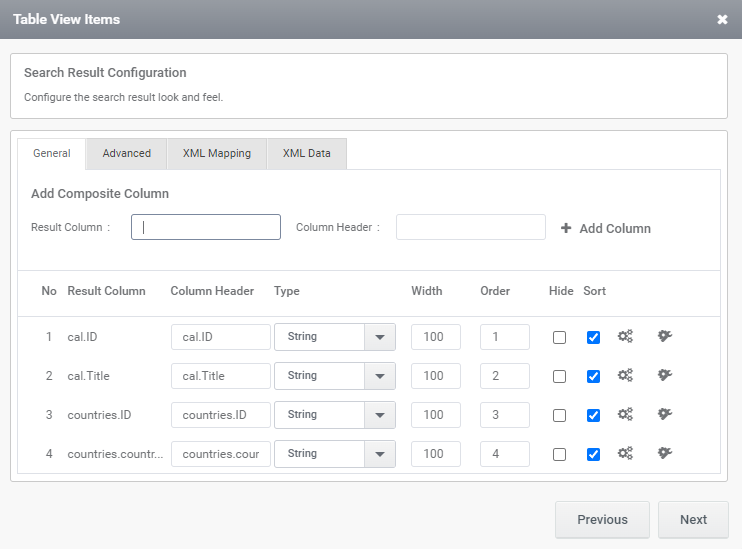Click the Sort table header
The height and width of the screenshot is (549, 742).
pyautogui.click(x=594, y=291)
